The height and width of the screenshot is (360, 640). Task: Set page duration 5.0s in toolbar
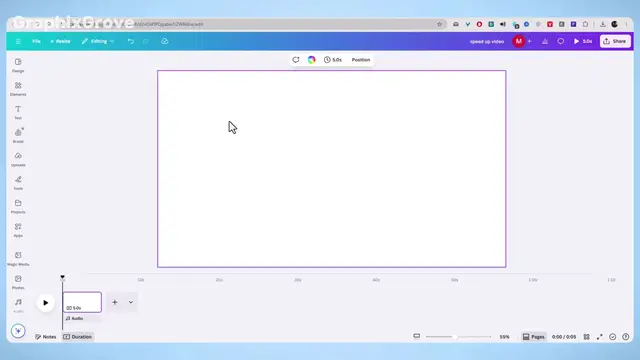(333, 60)
